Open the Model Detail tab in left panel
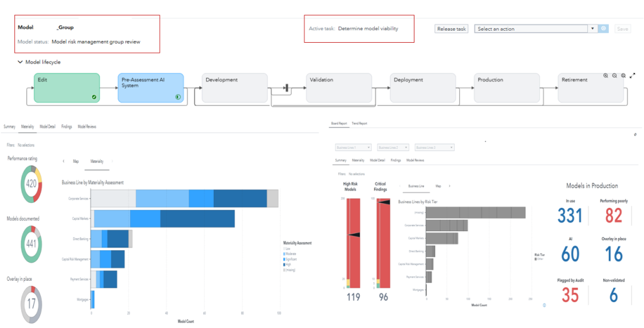 [47, 126]
